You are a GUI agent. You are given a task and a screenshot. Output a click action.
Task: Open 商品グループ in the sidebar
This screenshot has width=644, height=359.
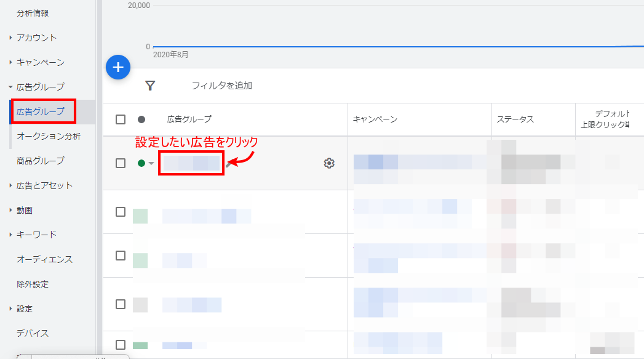point(40,161)
